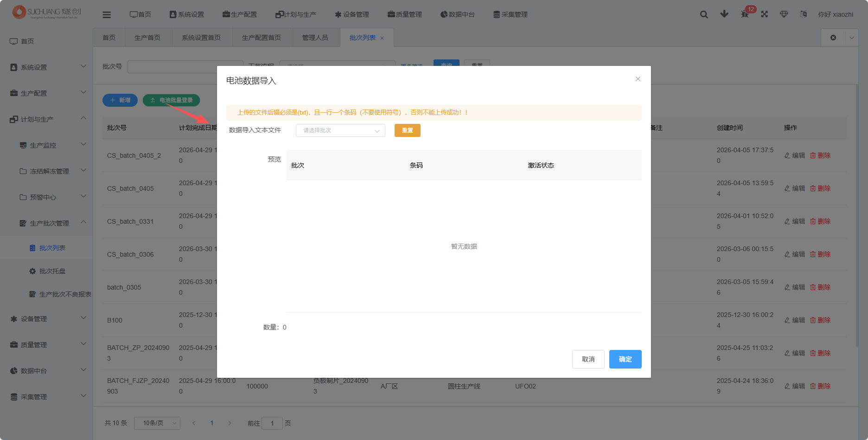
Task: Collapse 生产批次管理 submenu
Action: pyautogui.click(x=46, y=223)
